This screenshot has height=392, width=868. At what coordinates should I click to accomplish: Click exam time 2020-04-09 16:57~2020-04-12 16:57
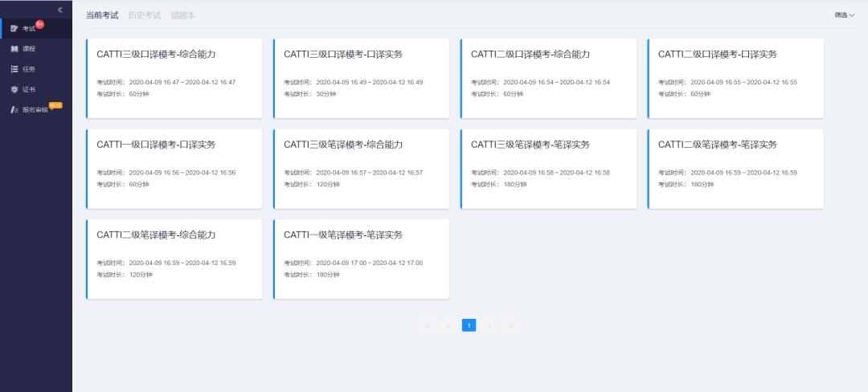pos(369,173)
